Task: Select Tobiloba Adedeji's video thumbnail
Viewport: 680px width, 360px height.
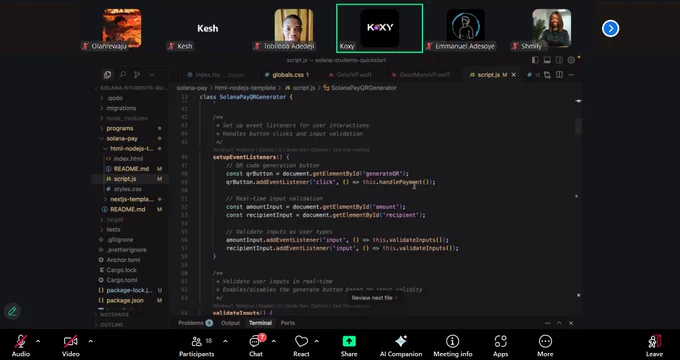Action: click(294, 28)
